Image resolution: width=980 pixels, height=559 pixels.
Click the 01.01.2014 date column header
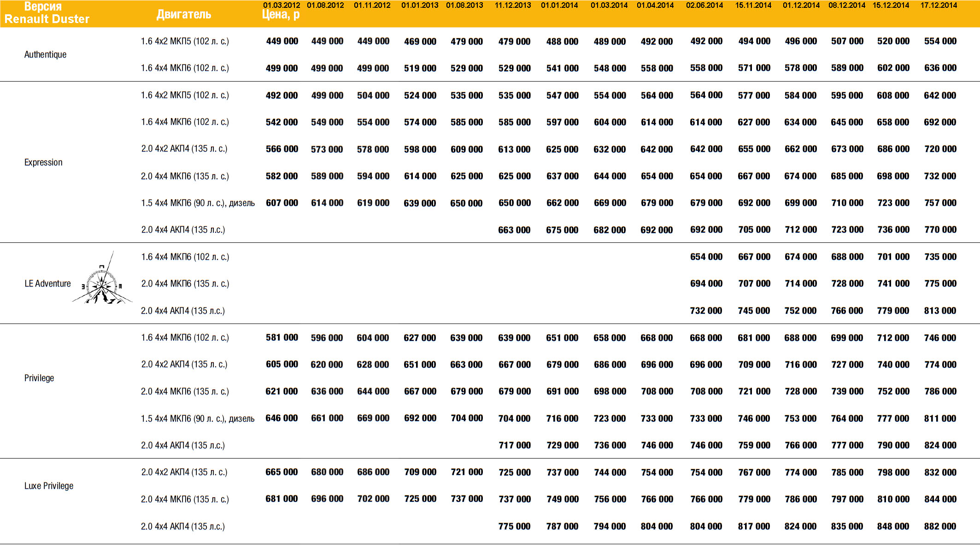click(x=559, y=5)
